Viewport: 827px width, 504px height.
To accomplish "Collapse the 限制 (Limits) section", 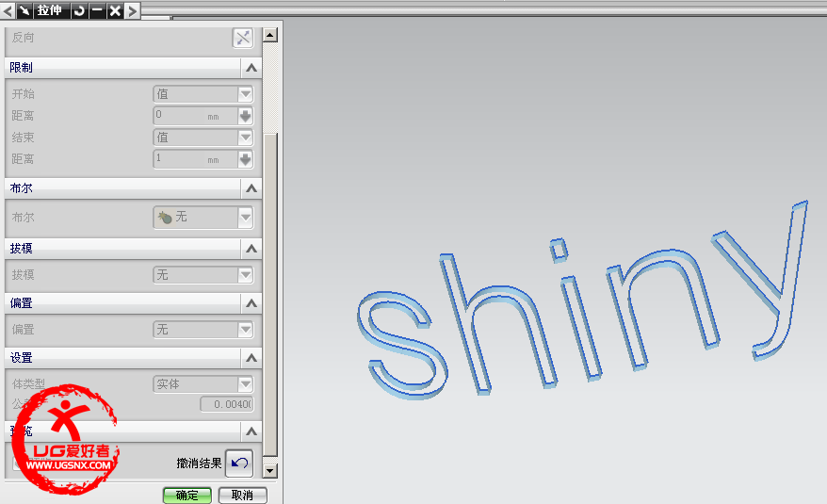I will [251, 68].
